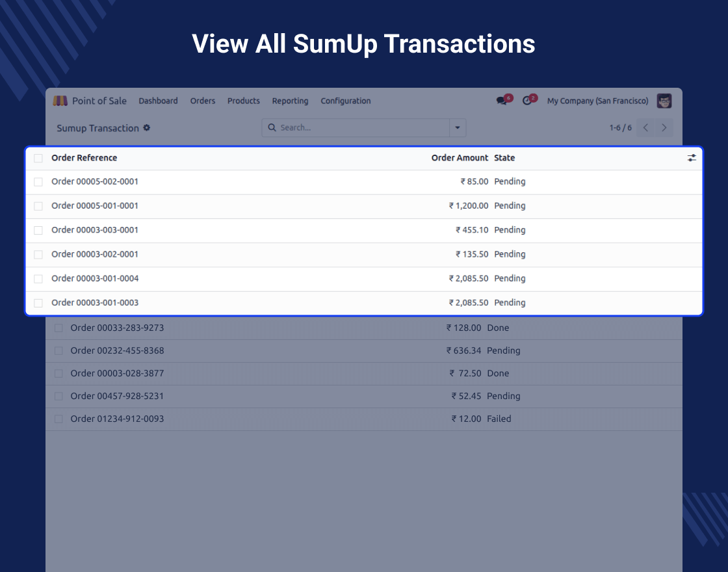Check the box for Order 00003-001-0004
This screenshot has height=572, width=728.
point(38,279)
